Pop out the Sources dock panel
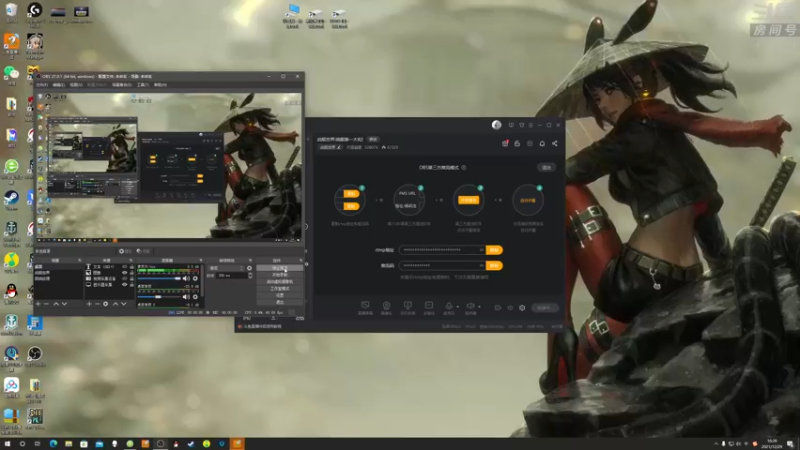This screenshot has width=800, height=450. point(131,260)
